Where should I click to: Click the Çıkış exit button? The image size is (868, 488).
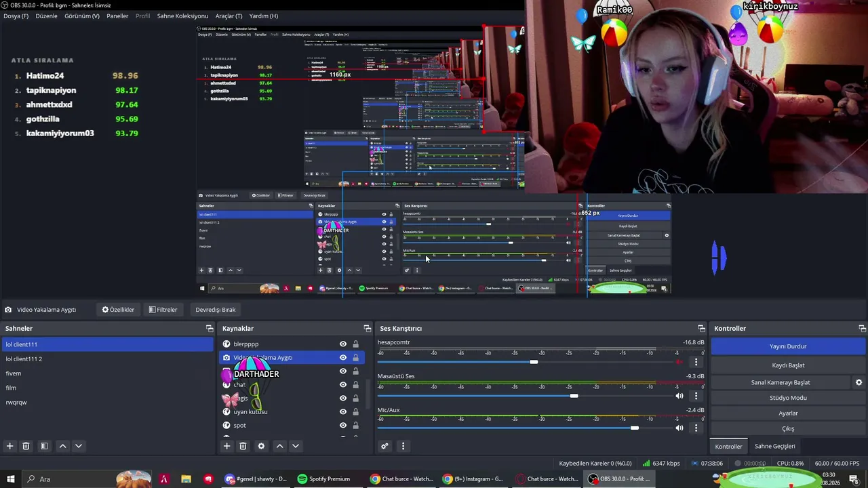pyautogui.click(x=788, y=428)
